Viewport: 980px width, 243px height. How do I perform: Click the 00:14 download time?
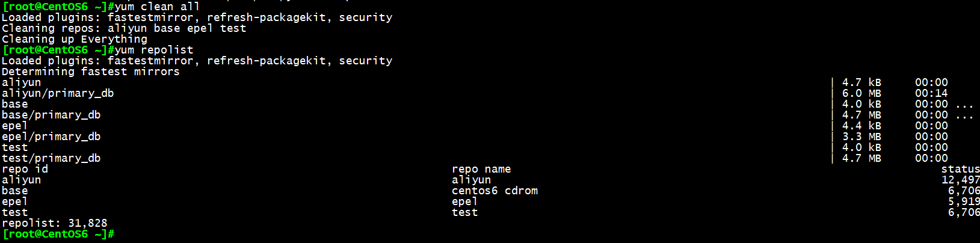coord(931,93)
